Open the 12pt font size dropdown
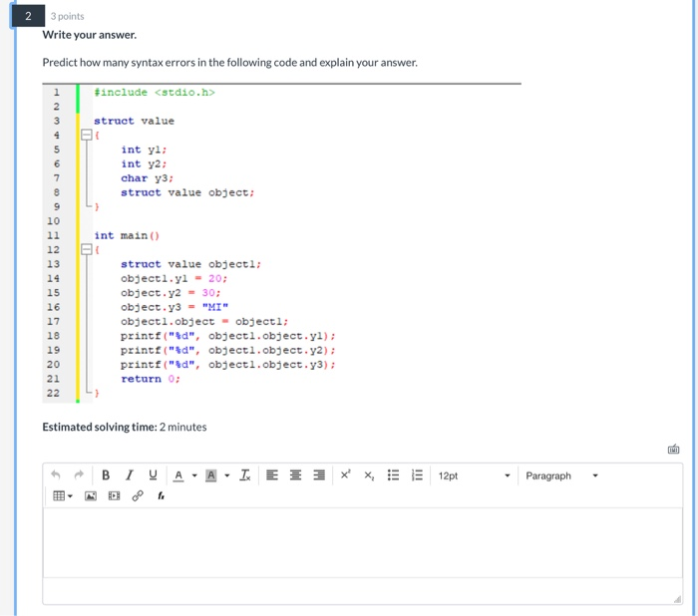This screenshot has height=616, width=698. 474,475
